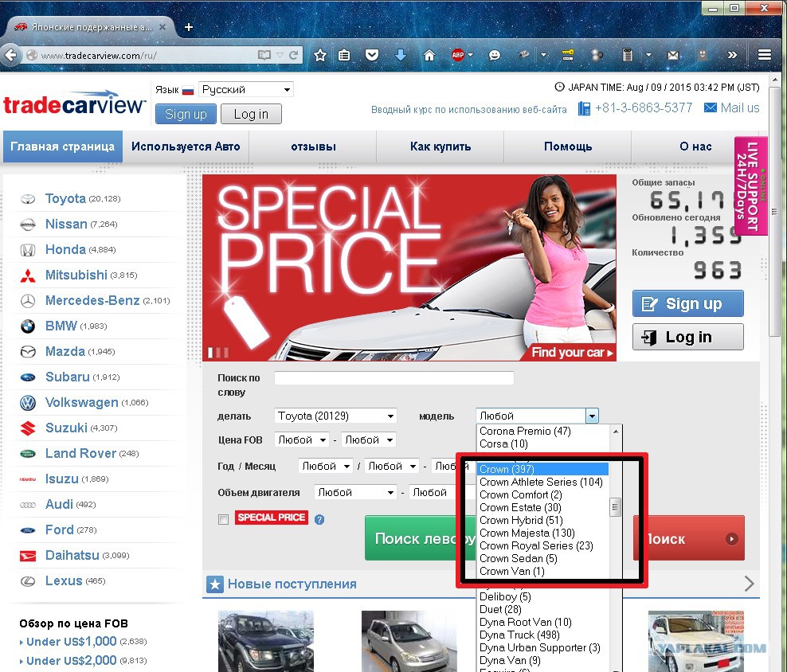Open the ABP icon dropdown arrow
Viewport: 787px width, 672px height.
(470, 55)
